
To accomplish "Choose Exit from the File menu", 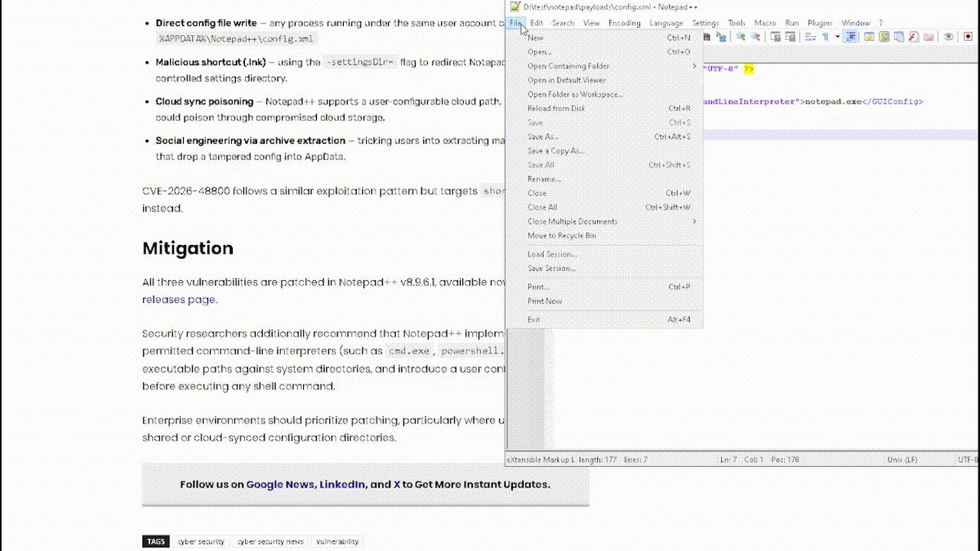I will (604, 319).
